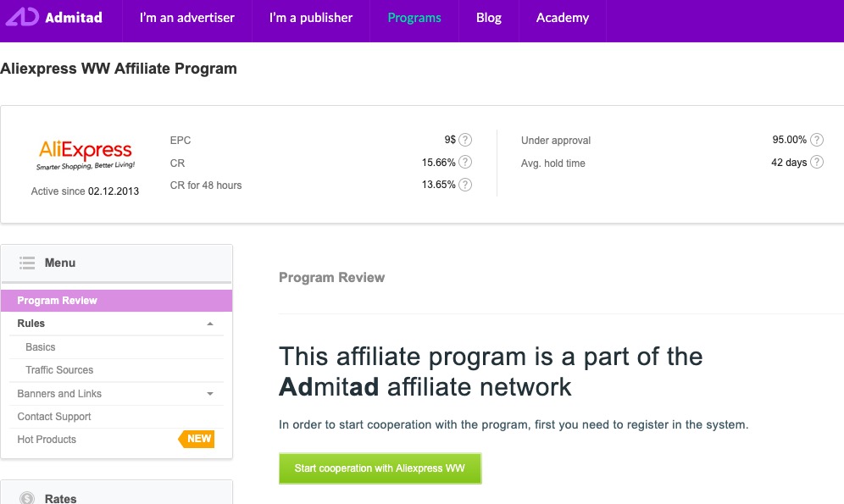Click the CR 15.66% help icon

[465, 162]
